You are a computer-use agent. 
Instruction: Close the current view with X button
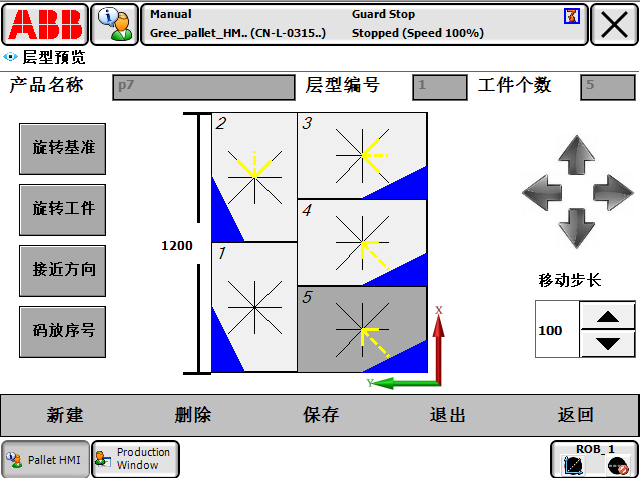(614, 24)
